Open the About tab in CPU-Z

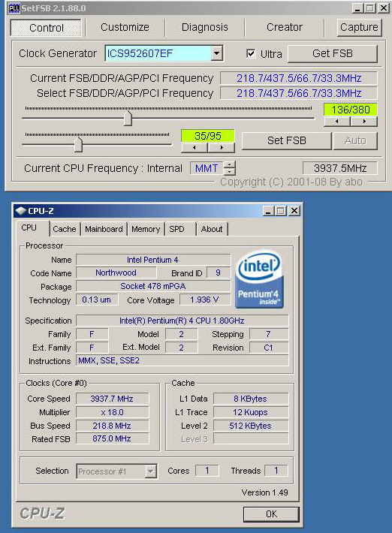tap(212, 229)
